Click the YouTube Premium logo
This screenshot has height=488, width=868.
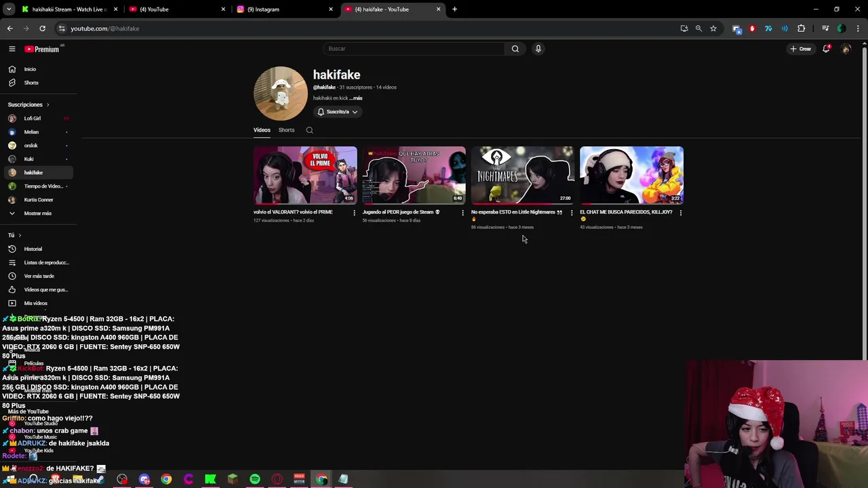[42, 49]
